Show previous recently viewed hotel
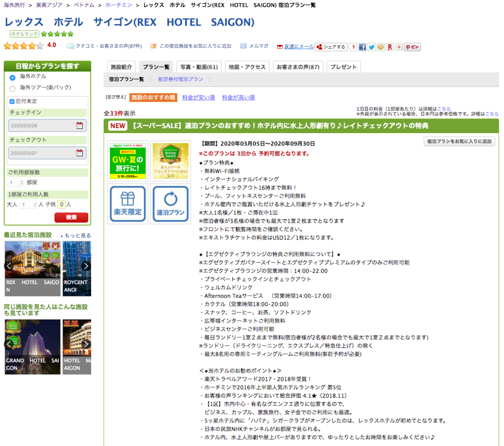Screen dimensions: 504x446 pyautogui.click(x=8, y=265)
